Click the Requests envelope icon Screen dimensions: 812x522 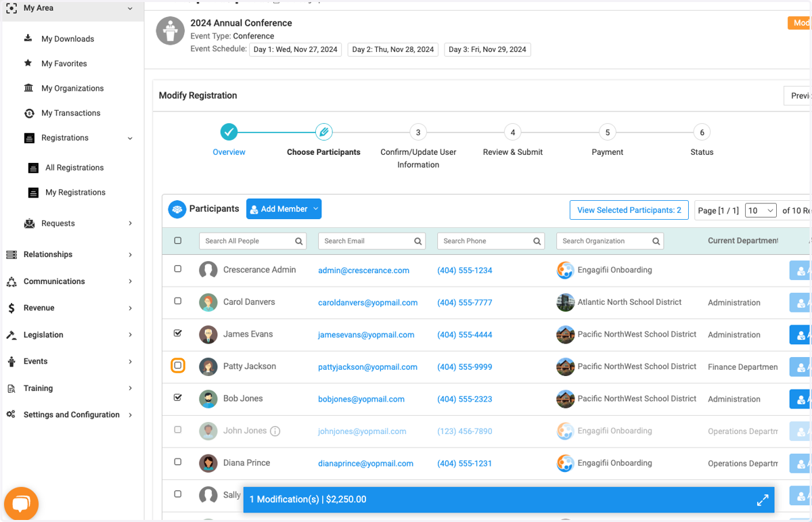click(x=29, y=223)
